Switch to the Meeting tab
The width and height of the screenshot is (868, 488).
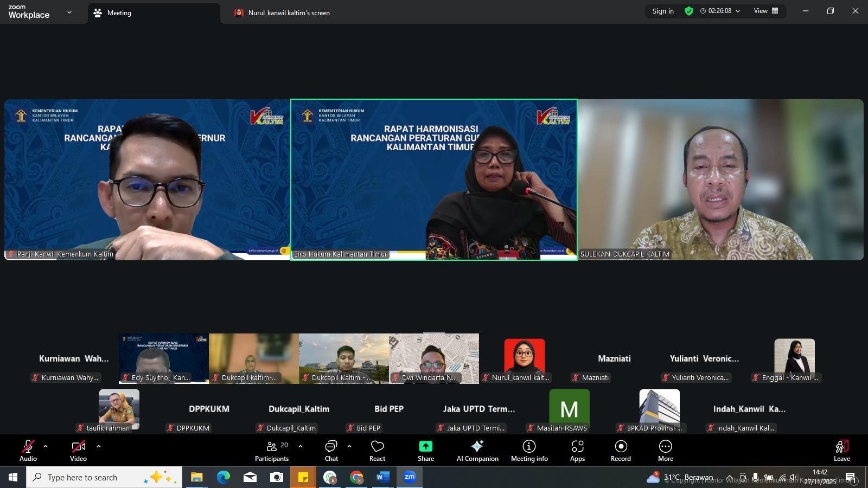click(x=119, y=13)
